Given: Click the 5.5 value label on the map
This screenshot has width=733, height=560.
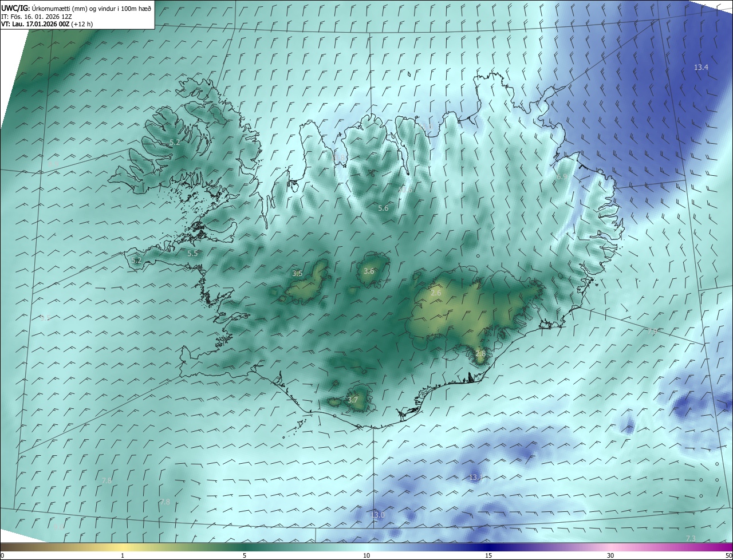Looking at the screenshot, I should pos(192,253).
